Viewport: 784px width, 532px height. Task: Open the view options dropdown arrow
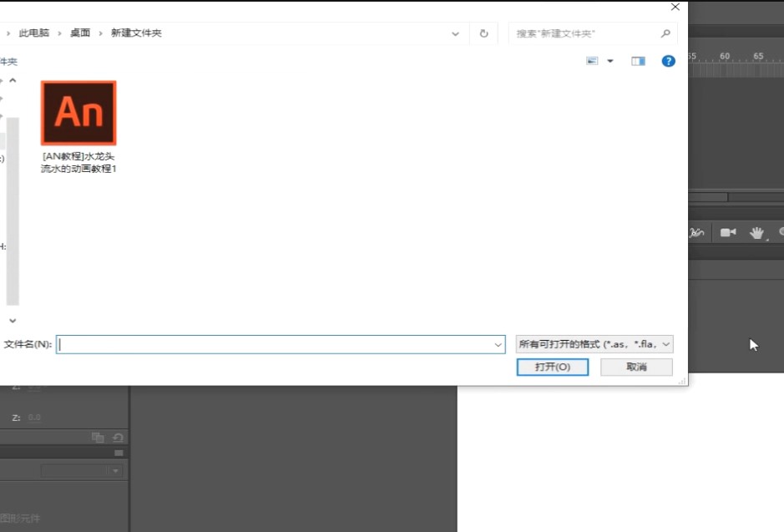[x=609, y=60]
